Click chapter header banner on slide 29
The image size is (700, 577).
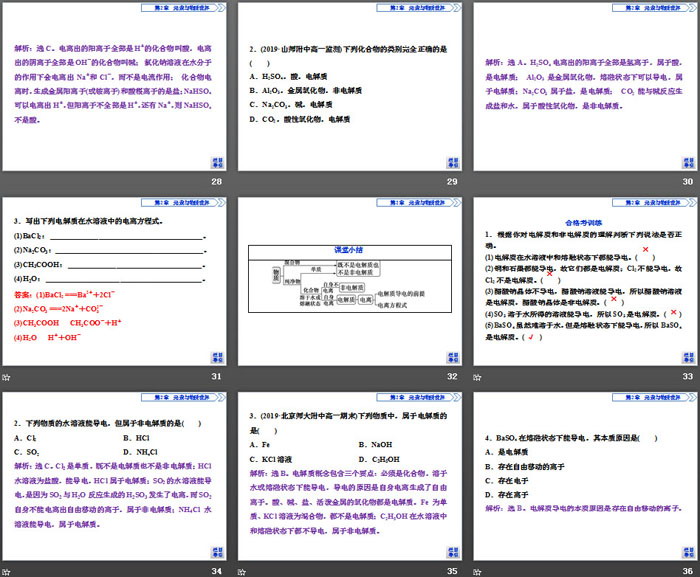pyautogui.click(x=419, y=8)
